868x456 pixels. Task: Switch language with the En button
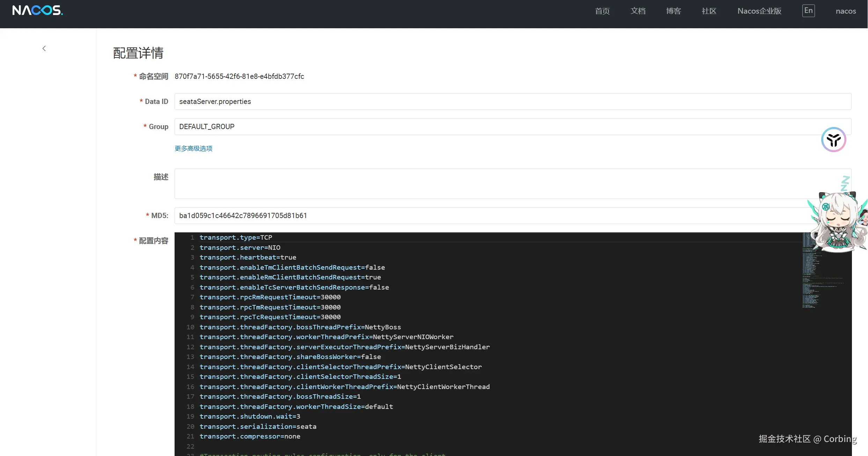(808, 11)
